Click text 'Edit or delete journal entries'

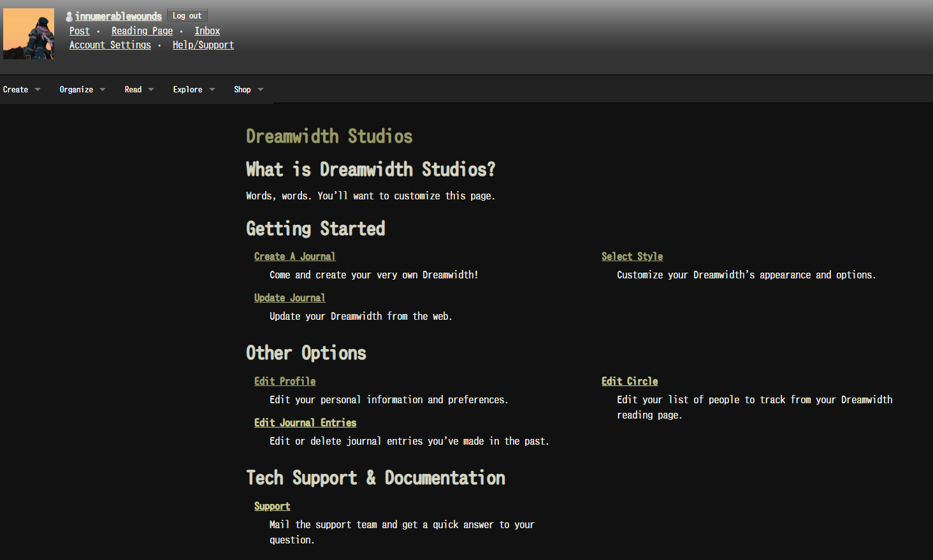(346, 442)
